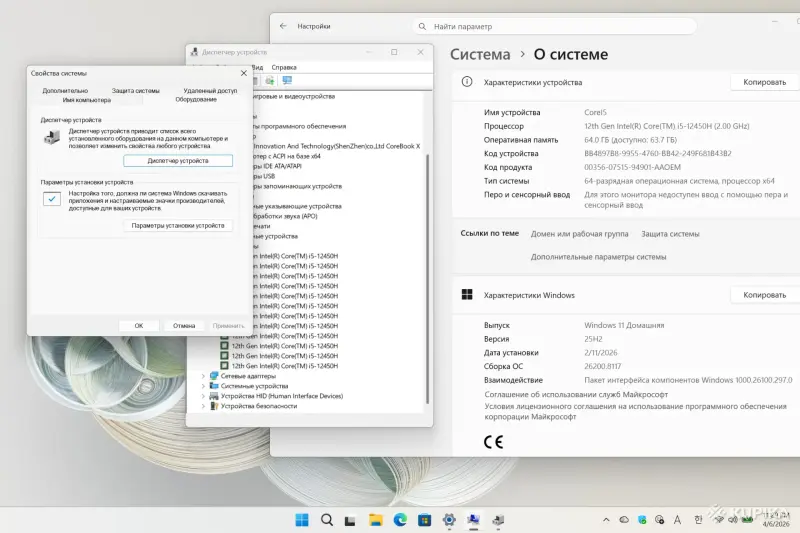
Task: Switch to Settings via taskbar gear icon
Action: tap(449, 520)
